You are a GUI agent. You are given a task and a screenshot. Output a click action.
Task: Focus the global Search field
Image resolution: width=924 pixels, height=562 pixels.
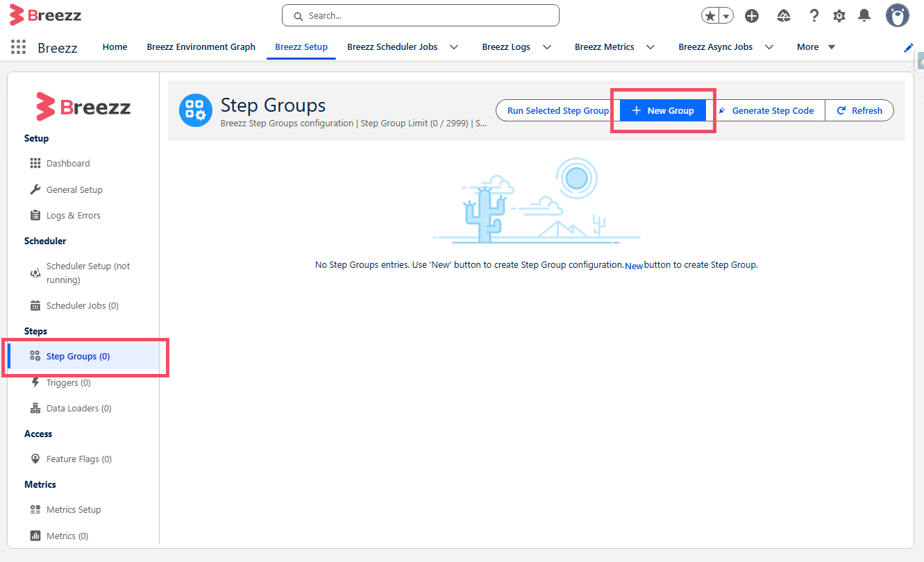pos(421,15)
